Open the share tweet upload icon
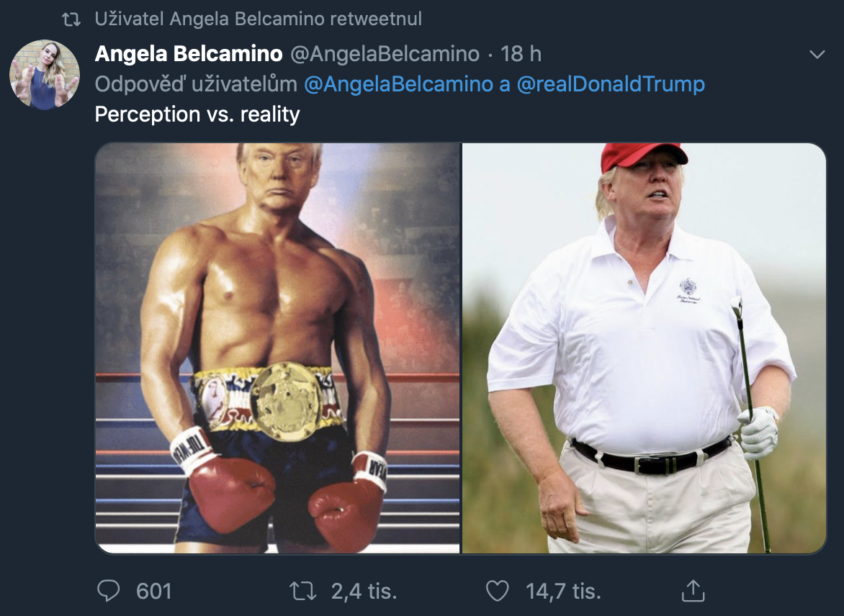The width and height of the screenshot is (844, 616). [x=693, y=590]
